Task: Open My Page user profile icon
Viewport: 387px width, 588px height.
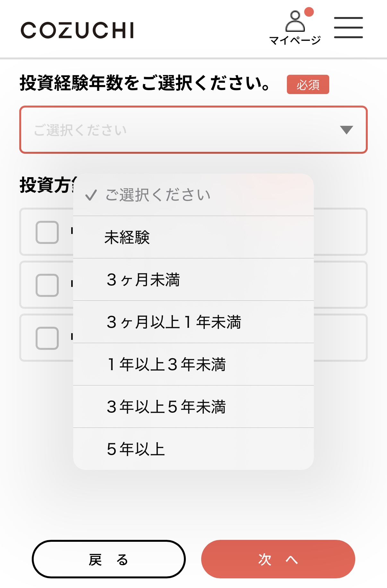Action: pos(295,22)
